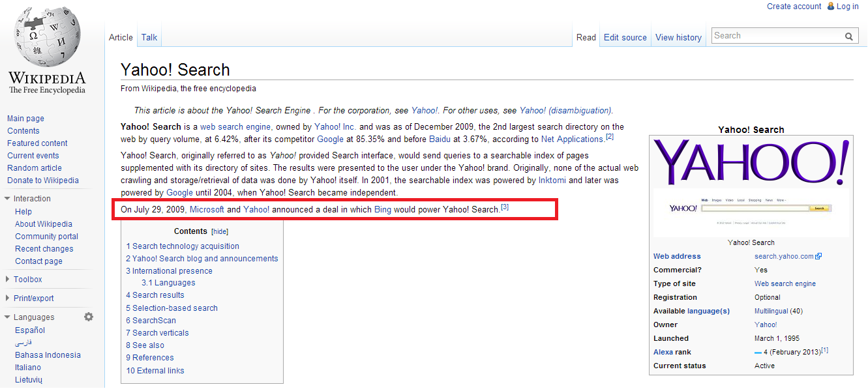Jump to reference footnote [2]

coord(610,137)
